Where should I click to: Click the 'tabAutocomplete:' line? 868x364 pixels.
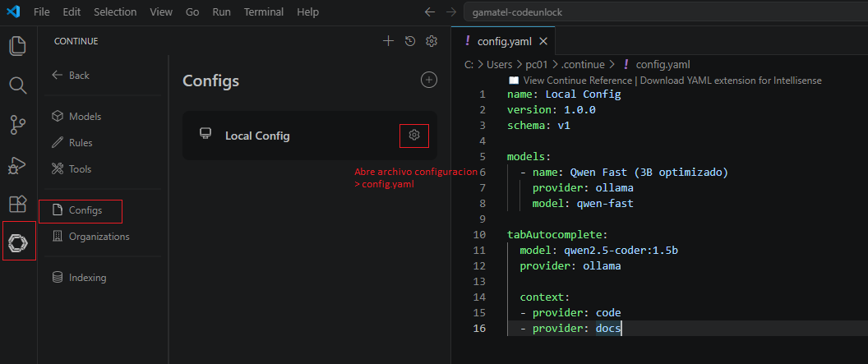point(557,234)
